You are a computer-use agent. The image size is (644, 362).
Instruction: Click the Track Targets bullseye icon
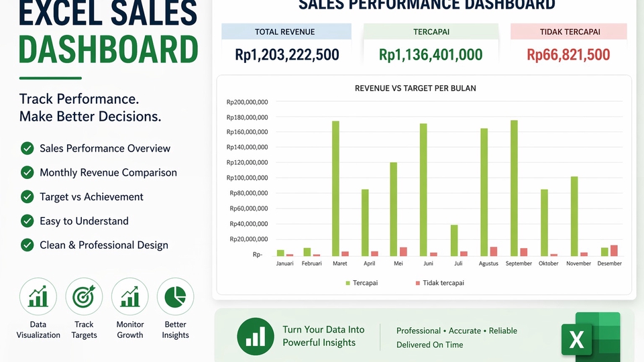[84, 296]
